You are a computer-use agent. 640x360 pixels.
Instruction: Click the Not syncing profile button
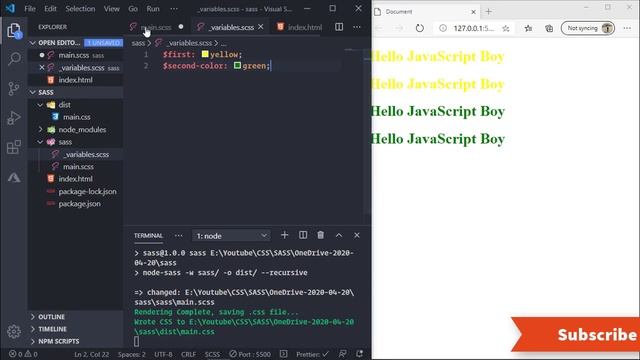click(x=588, y=28)
